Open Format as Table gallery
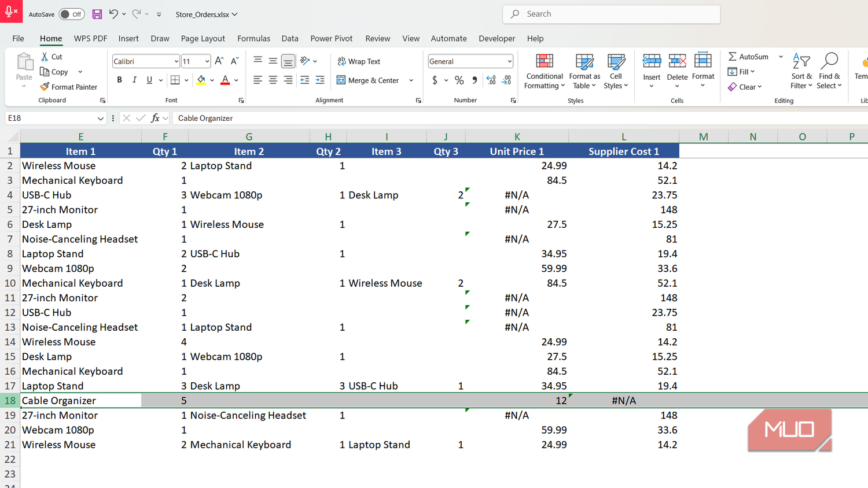 (584, 71)
